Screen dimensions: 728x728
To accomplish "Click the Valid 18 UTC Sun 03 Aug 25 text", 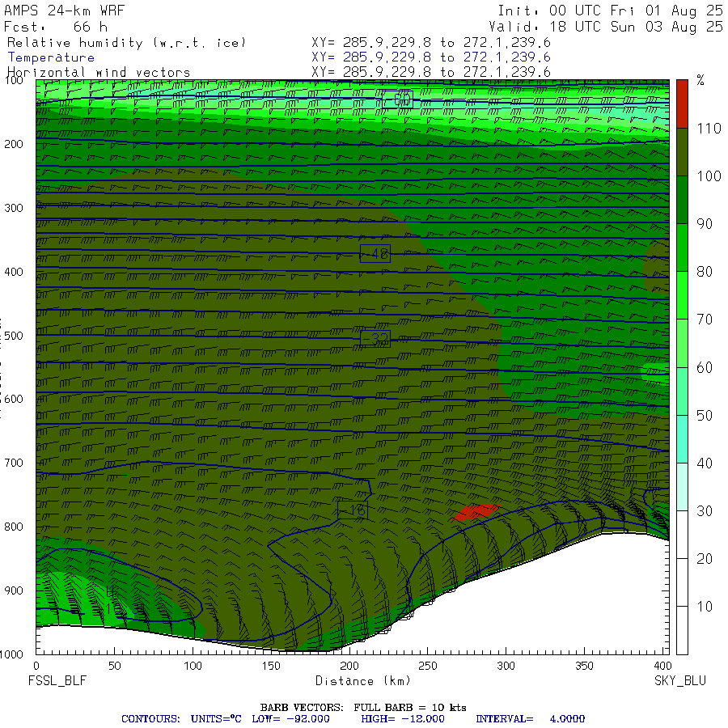I will [x=606, y=27].
